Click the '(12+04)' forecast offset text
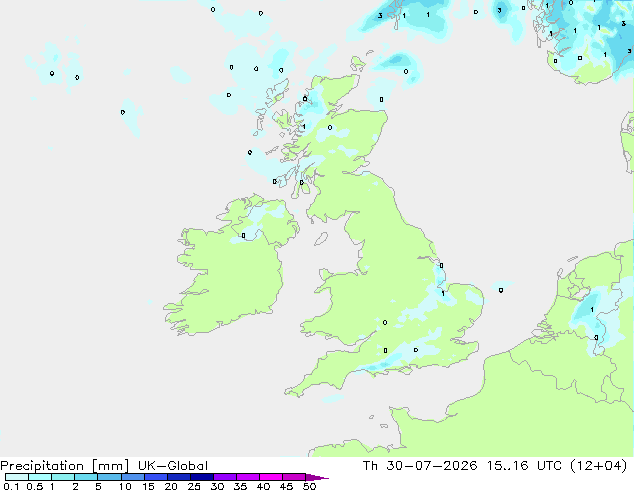This screenshot has width=634, height=490. click(x=598, y=466)
